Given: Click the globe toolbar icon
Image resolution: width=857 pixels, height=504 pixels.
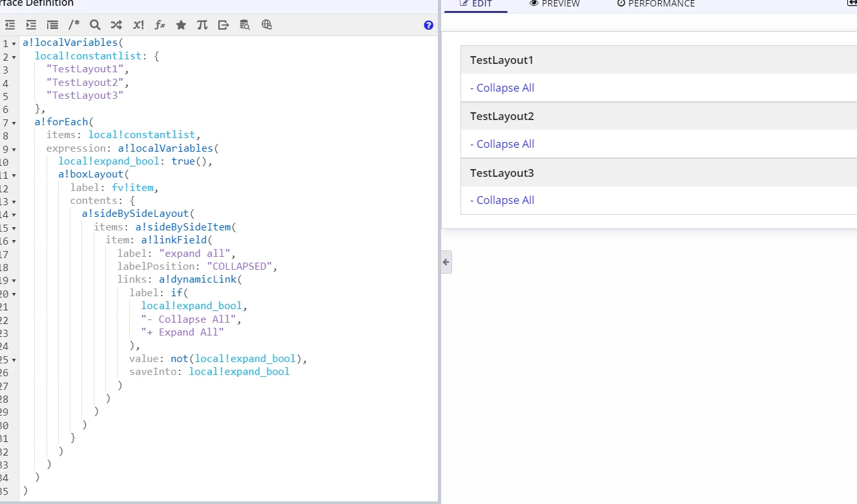Looking at the screenshot, I should [x=267, y=25].
